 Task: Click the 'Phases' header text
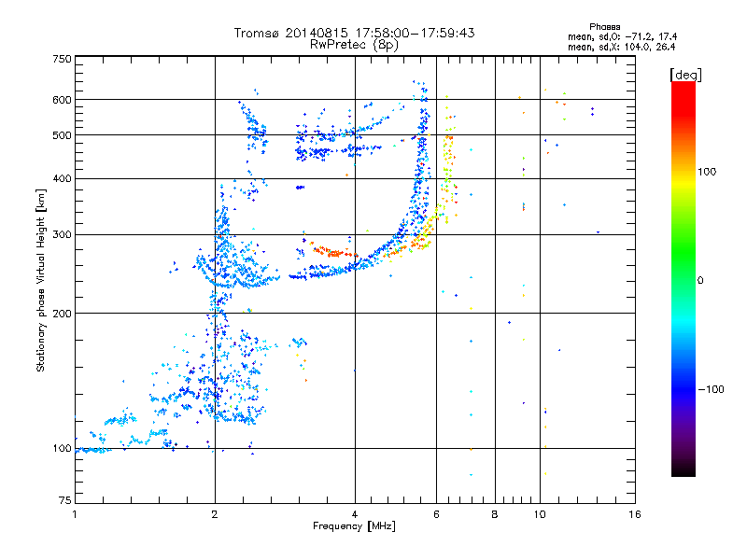click(x=604, y=27)
